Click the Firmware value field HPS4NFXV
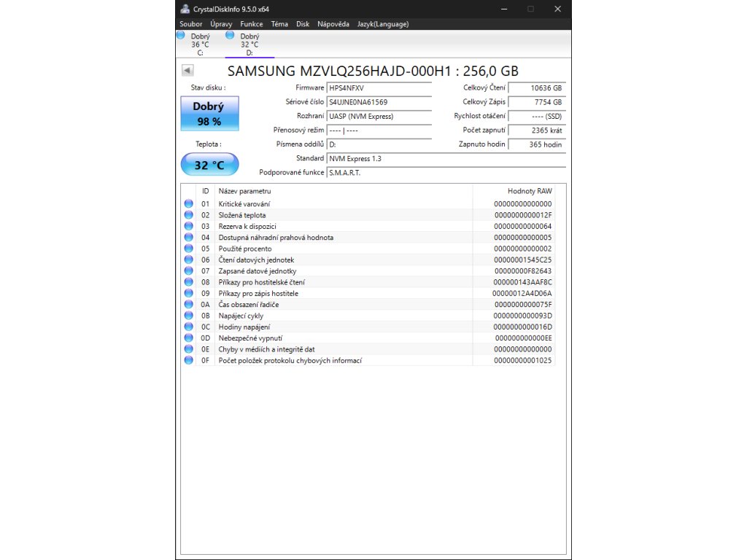The image size is (747, 560). tap(379, 87)
